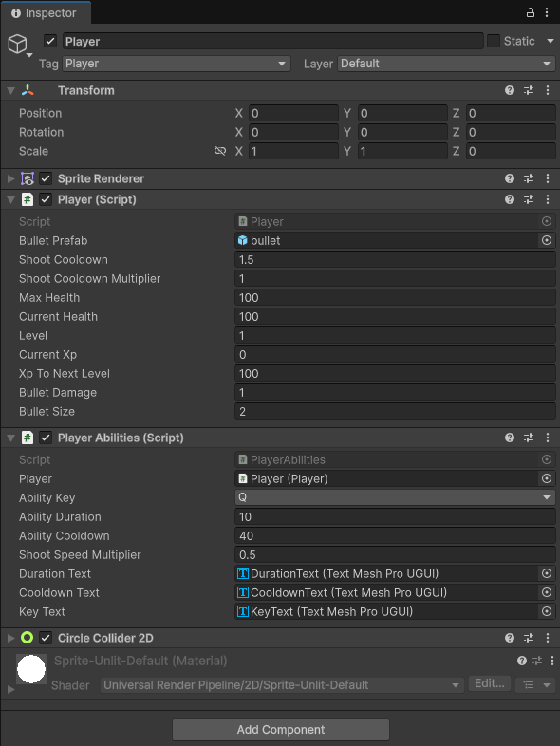Open Sprite Renderer preset icon
Screen dimensions: 560x746
tap(529, 178)
